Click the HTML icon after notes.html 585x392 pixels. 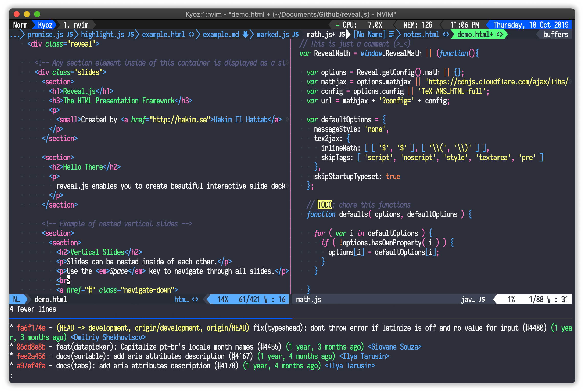click(x=446, y=35)
